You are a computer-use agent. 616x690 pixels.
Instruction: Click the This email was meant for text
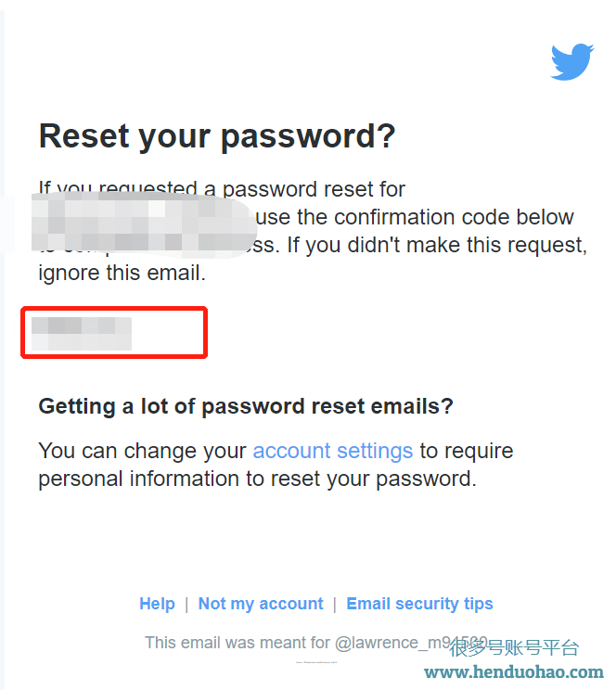(237, 643)
